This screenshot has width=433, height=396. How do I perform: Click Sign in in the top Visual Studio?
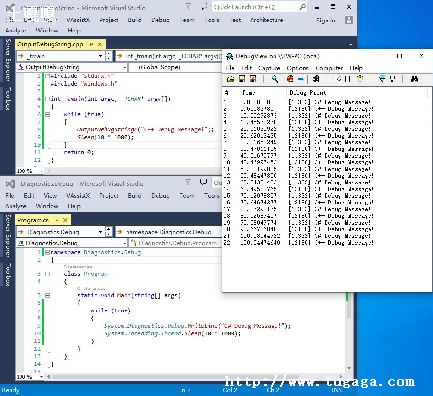pos(326,20)
